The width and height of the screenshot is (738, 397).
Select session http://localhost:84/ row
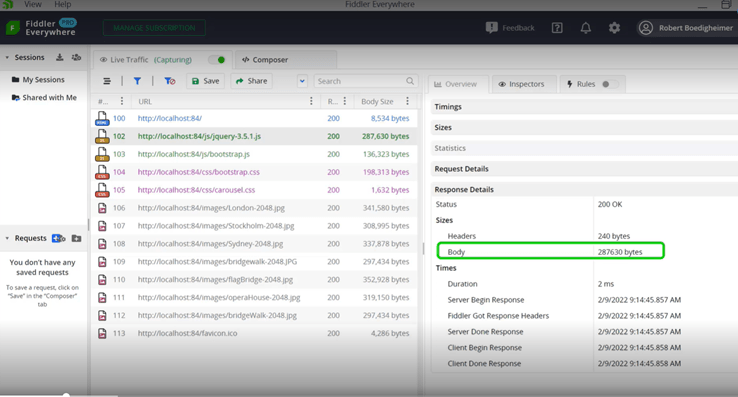(254, 118)
